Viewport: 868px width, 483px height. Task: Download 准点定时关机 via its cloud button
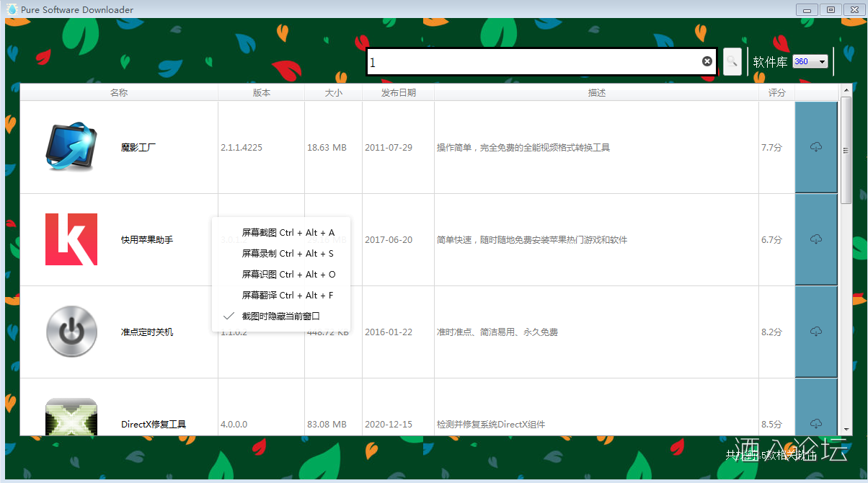coord(815,332)
